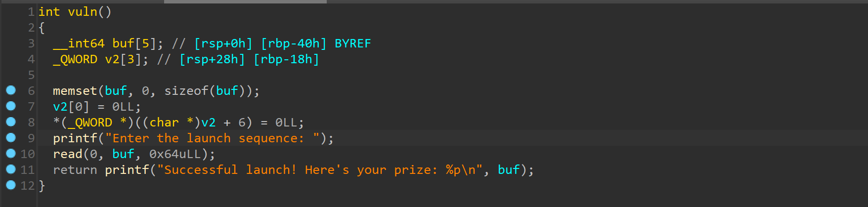This screenshot has height=207, width=868.
Task: Click breakpoint dot beside line 10
Action: [11, 154]
